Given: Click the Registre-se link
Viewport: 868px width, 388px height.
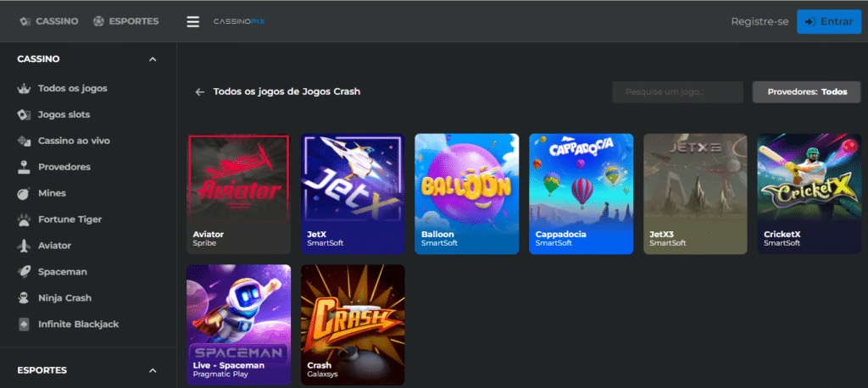Looking at the screenshot, I should pos(759,21).
